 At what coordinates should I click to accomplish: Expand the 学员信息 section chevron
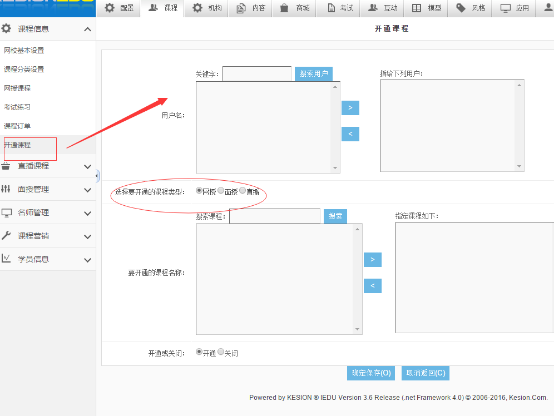click(88, 260)
